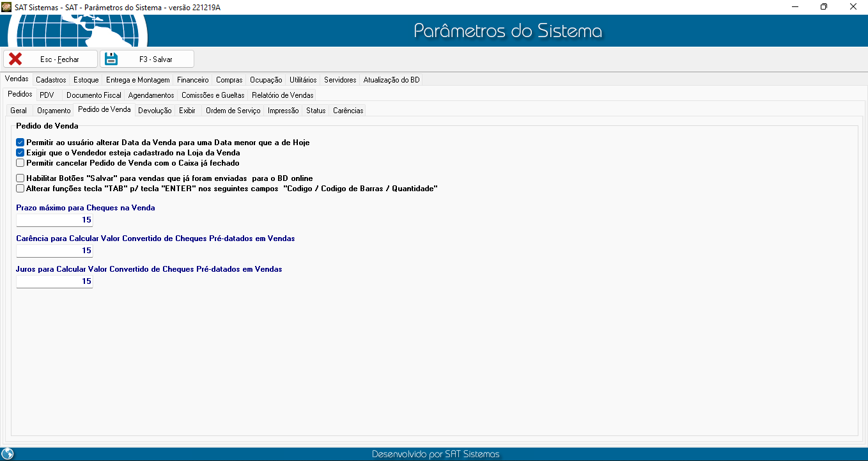Viewport: 868px width, 461px height.
Task: Uncheck allow changing Data da Venda option
Action: (20, 143)
